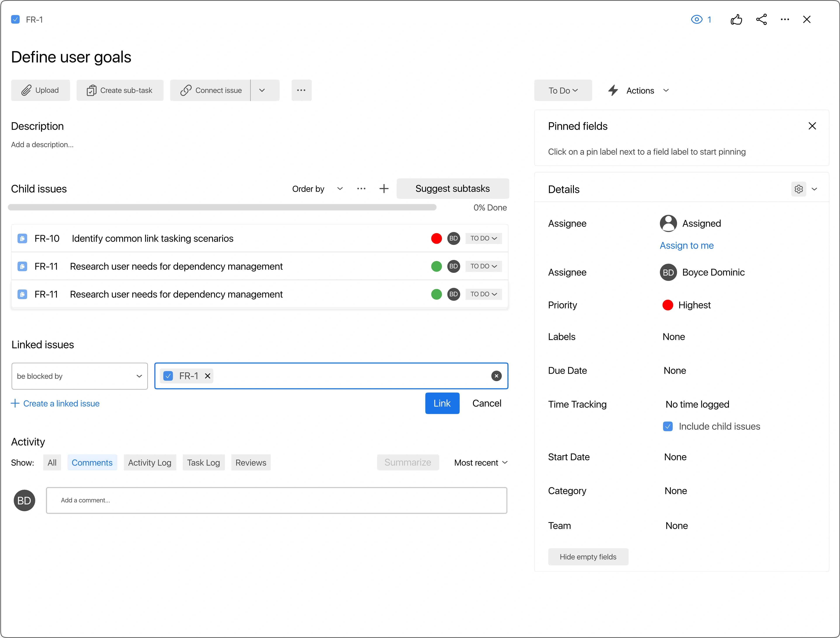This screenshot has height=638, width=840.
Task: Cancel linking the issue
Action: pyautogui.click(x=486, y=403)
